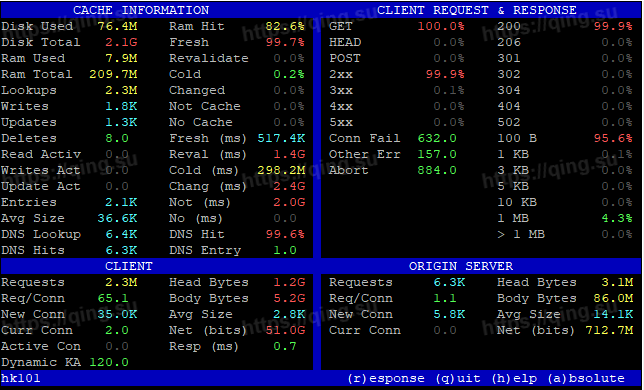Click the hk101 hostname in status bar
644x390 pixels.
(x=21, y=378)
